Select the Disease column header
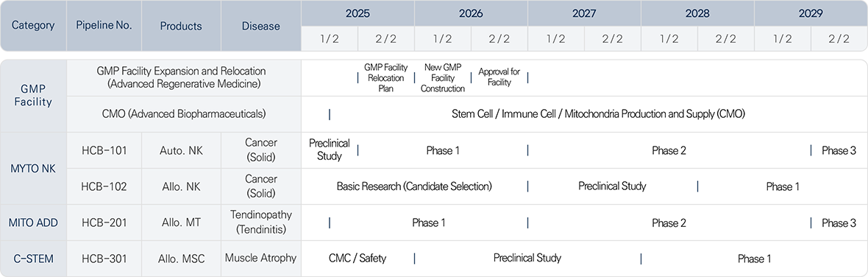Viewport: 868px width, 277px height. [x=260, y=26]
